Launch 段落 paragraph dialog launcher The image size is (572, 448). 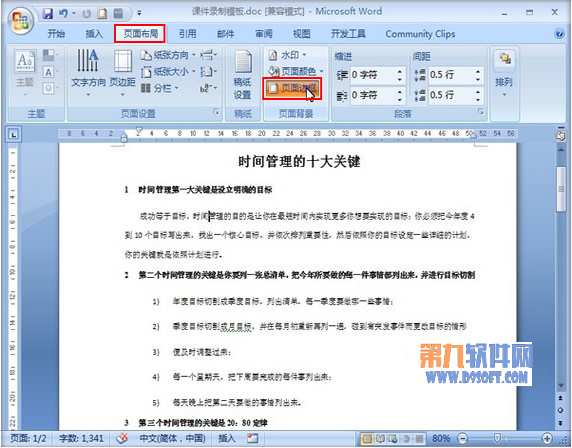click(x=481, y=112)
